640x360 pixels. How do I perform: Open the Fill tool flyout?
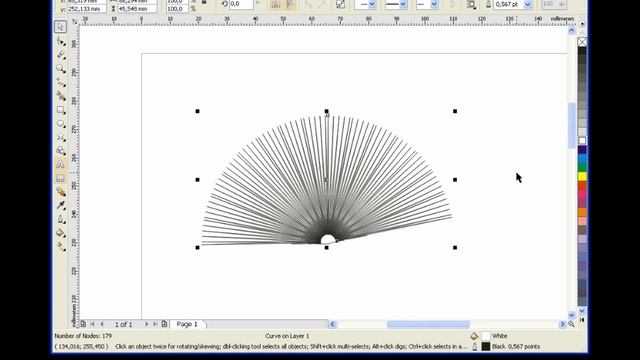(x=61, y=233)
